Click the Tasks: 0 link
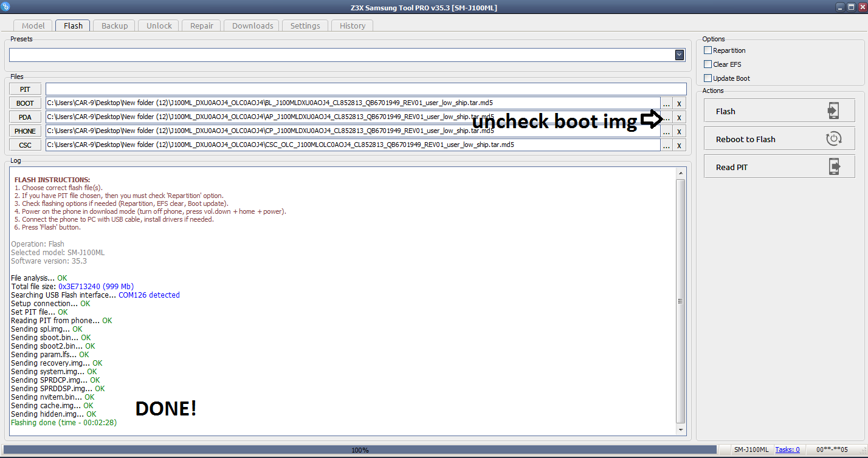The height and width of the screenshot is (458, 868). (x=788, y=449)
